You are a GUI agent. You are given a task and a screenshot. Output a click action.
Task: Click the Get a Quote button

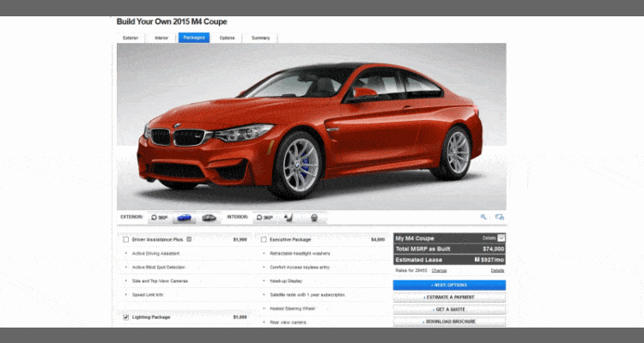[449, 310]
